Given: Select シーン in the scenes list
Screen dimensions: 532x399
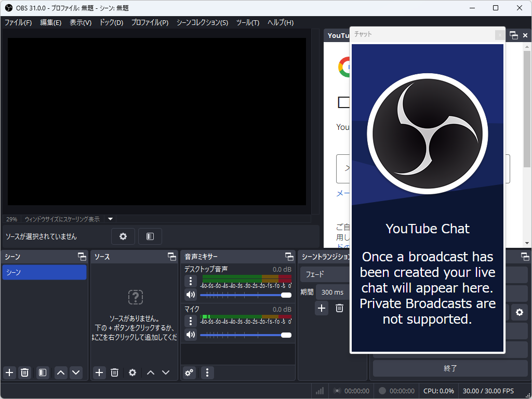Looking at the screenshot, I should coord(44,272).
